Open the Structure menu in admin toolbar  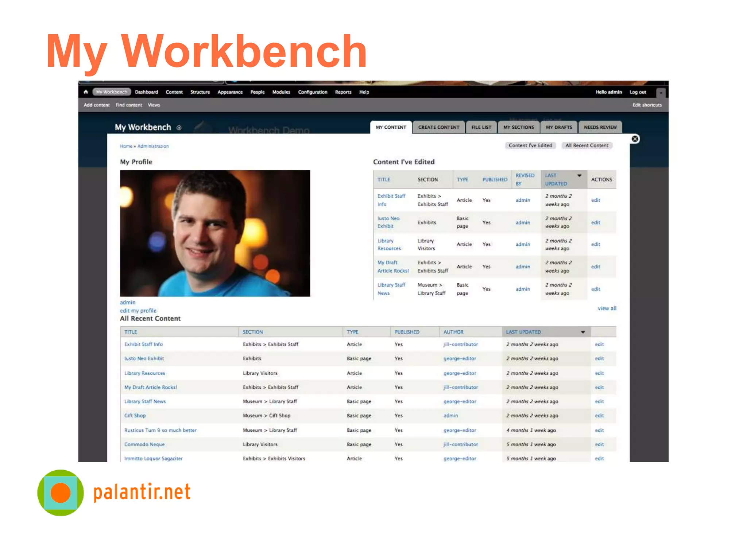tap(200, 92)
